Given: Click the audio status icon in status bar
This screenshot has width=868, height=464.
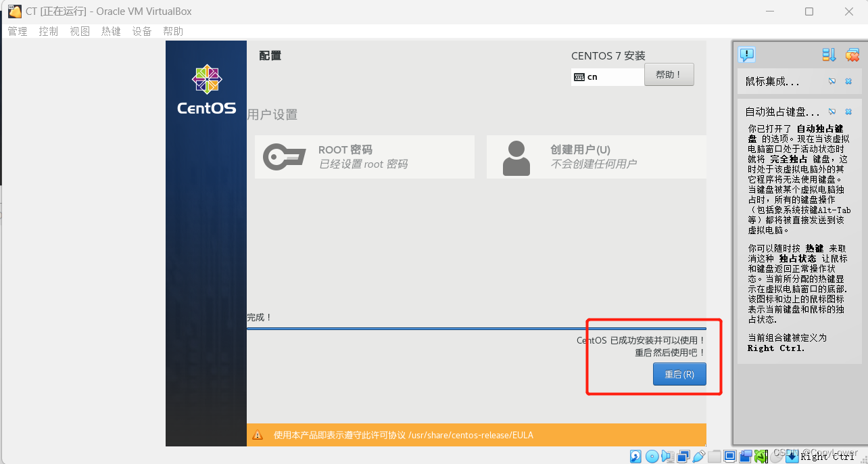Looking at the screenshot, I should click(x=667, y=456).
